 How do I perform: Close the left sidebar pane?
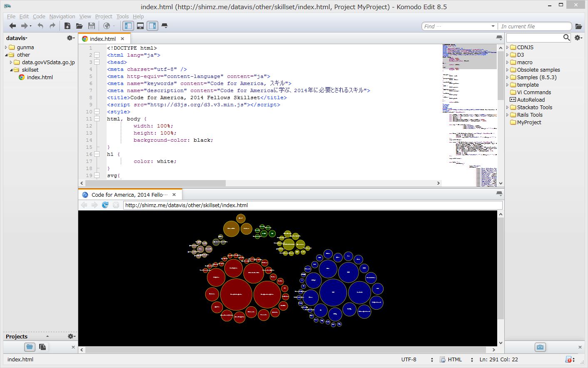tap(73, 347)
